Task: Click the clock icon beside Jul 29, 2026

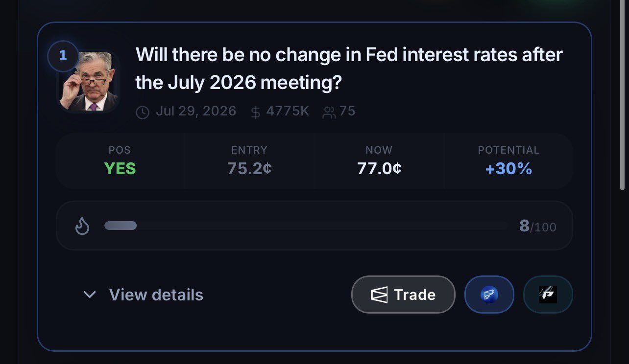Action: pyautogui.click(x=143, y=113)
